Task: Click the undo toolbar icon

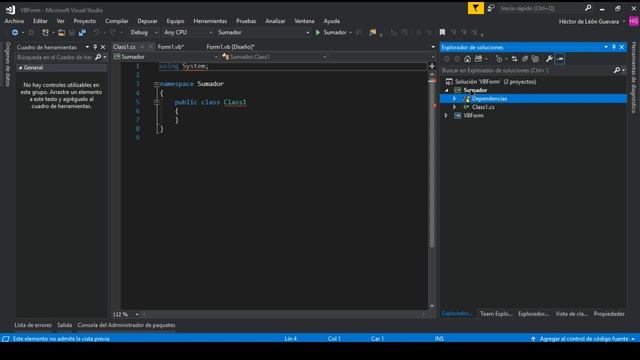Action: pyautogui.click(x=96, y=32)
